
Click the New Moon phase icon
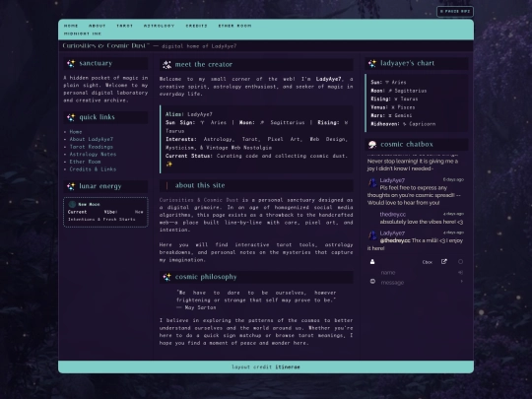click(72, 204)
